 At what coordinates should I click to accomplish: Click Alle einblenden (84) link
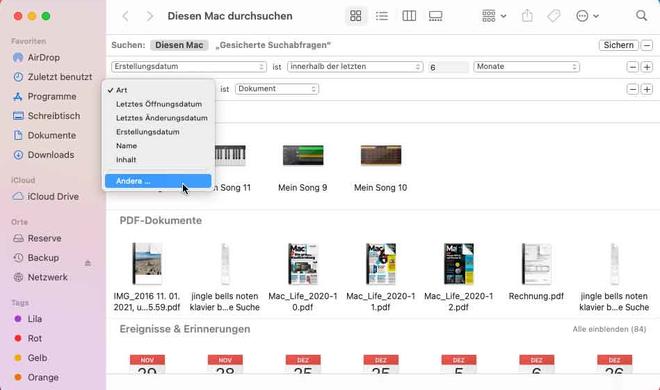(x=609, y=329)
